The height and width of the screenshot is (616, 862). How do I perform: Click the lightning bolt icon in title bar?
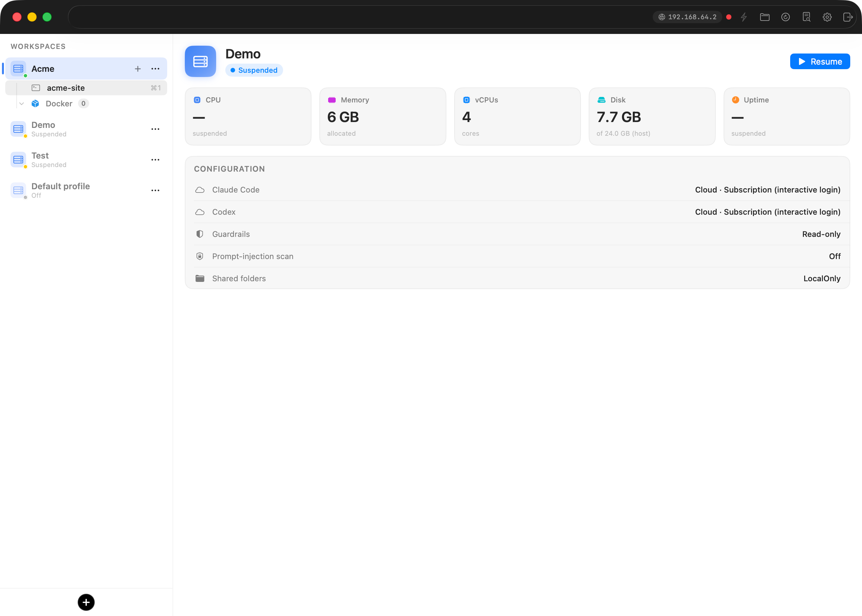point(744,17)
